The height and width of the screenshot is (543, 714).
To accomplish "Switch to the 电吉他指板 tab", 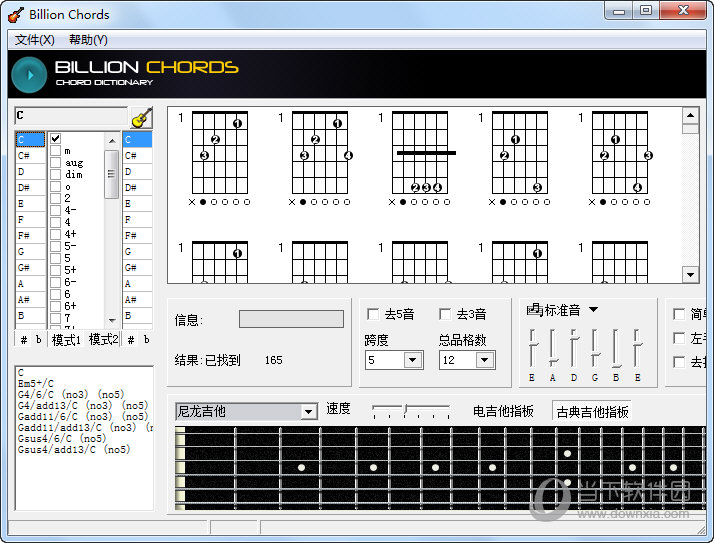I will (x=503, y=411).
